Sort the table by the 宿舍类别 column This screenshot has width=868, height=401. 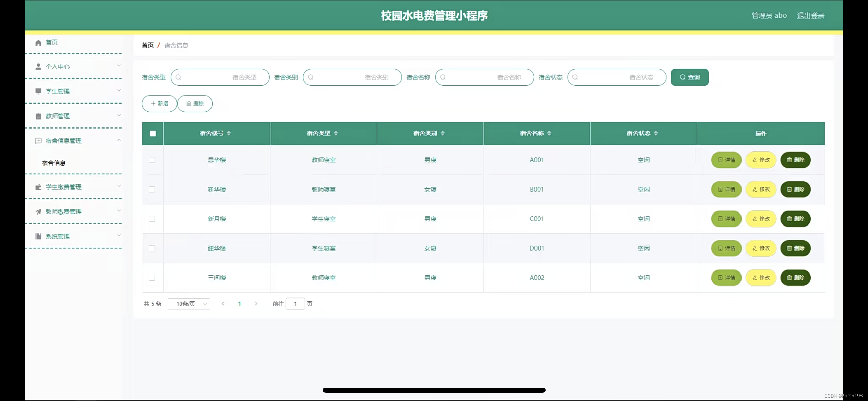click(x=443, y=133)
